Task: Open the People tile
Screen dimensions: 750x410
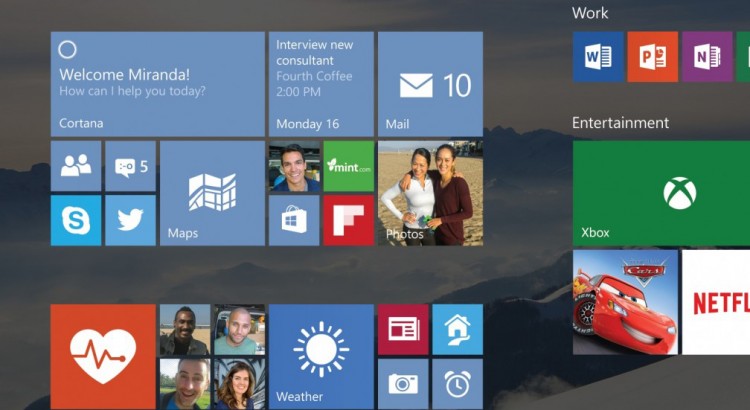Action: pos(76,166)
